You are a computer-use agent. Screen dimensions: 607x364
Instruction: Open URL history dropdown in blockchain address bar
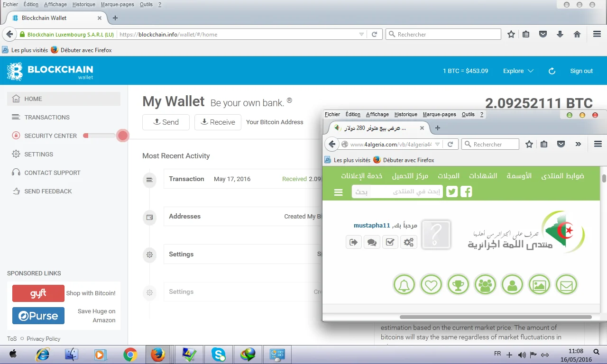(361, 35)
